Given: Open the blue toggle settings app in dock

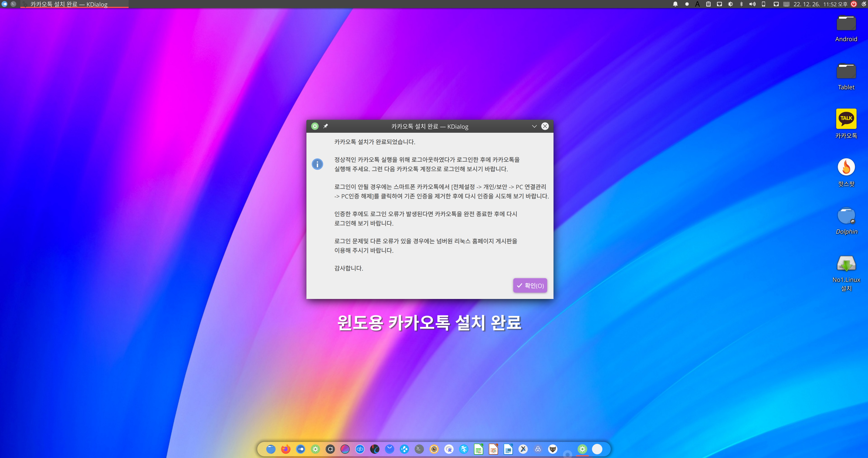Looking at the screenshot, I should click(x=300, y=449).
